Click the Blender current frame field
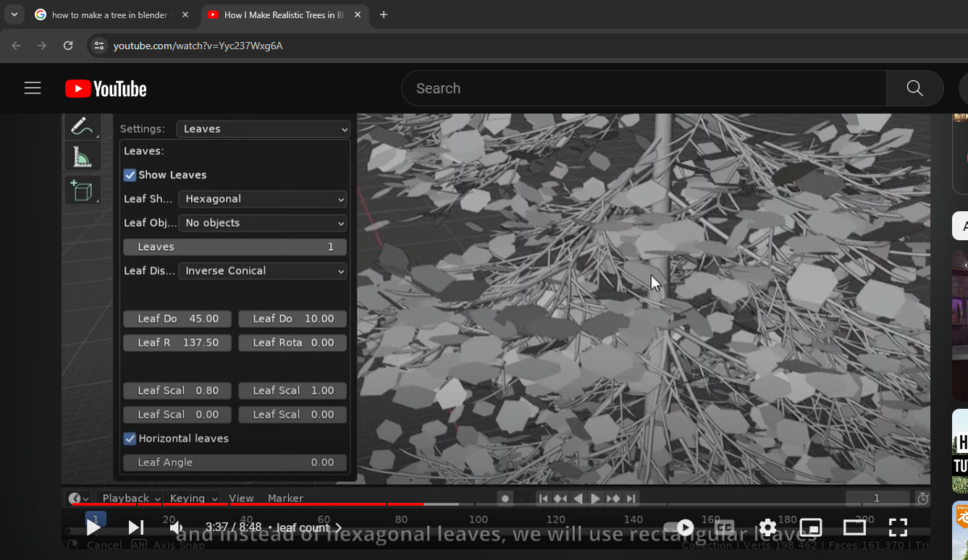This screenshot has height=560, width=968. (x=877, y=498)
